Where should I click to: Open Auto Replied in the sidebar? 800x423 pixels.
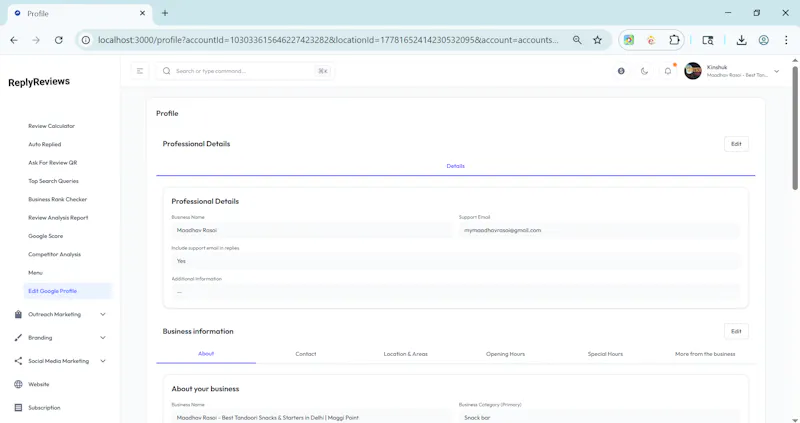[45, 144]
